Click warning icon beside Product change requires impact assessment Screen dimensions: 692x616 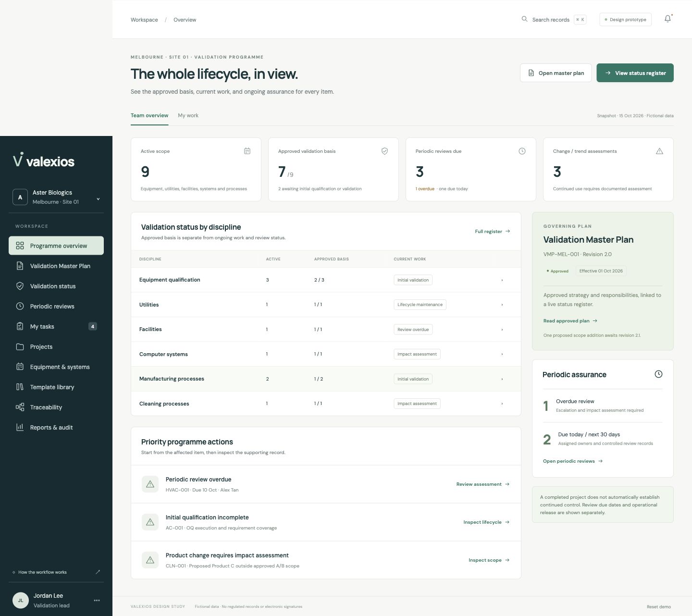coord(150,560)
